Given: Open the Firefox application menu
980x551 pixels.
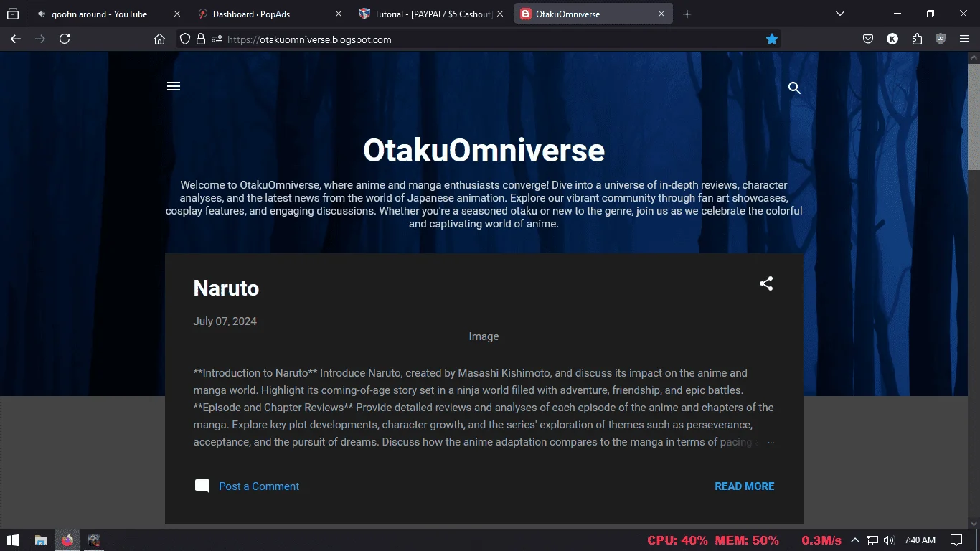Looking at the screenshot, I should tap(964, 39).
